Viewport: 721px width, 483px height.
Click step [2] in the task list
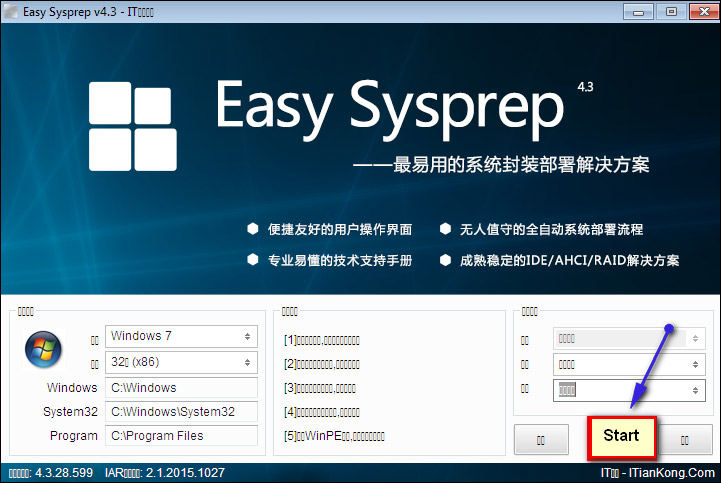(x=322, y=364)
